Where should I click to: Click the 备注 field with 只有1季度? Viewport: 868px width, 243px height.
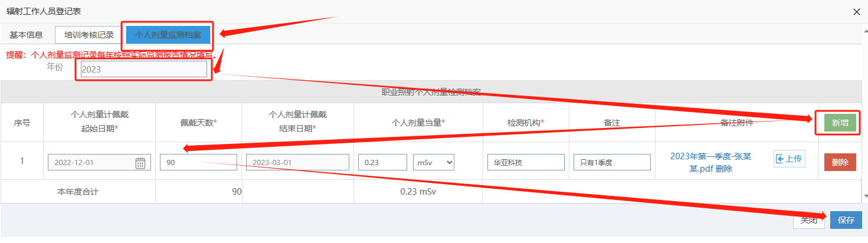pos(612,162)
